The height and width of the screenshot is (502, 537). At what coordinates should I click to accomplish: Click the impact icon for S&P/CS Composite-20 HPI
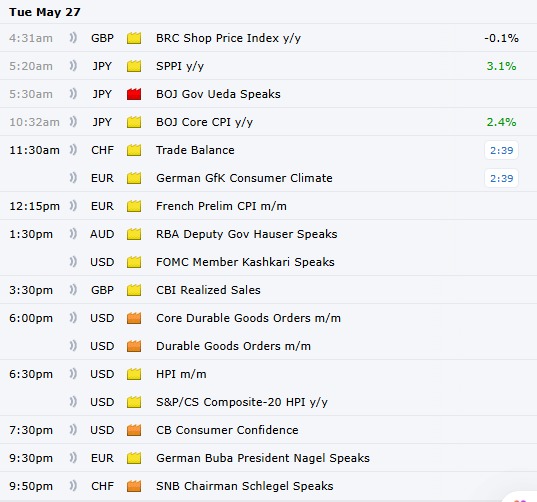pos(134,402)
